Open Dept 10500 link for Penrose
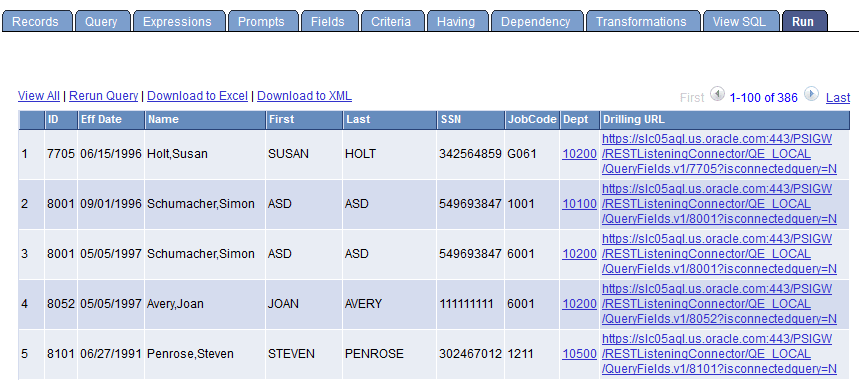Viewport: 859px width, 380px height. tap(579, 354)
